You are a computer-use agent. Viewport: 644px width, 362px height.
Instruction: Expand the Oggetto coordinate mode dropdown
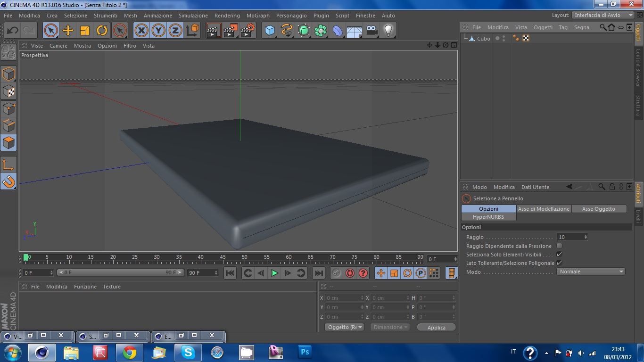pyautogui.click(x=345, y=327)
